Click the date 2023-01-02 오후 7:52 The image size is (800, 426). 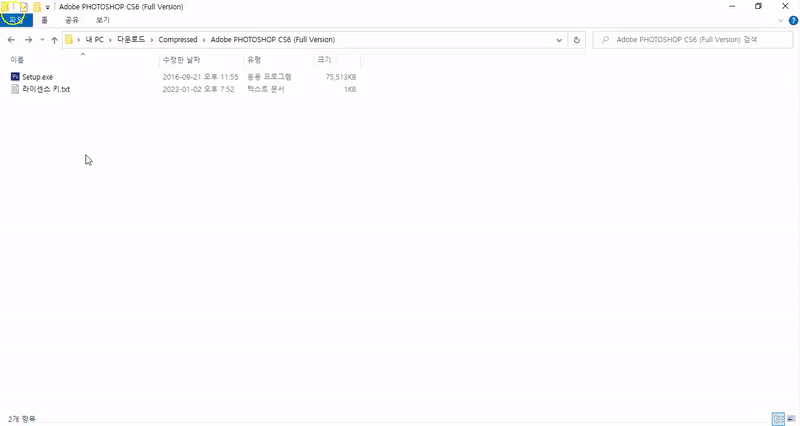pos(198,89)
